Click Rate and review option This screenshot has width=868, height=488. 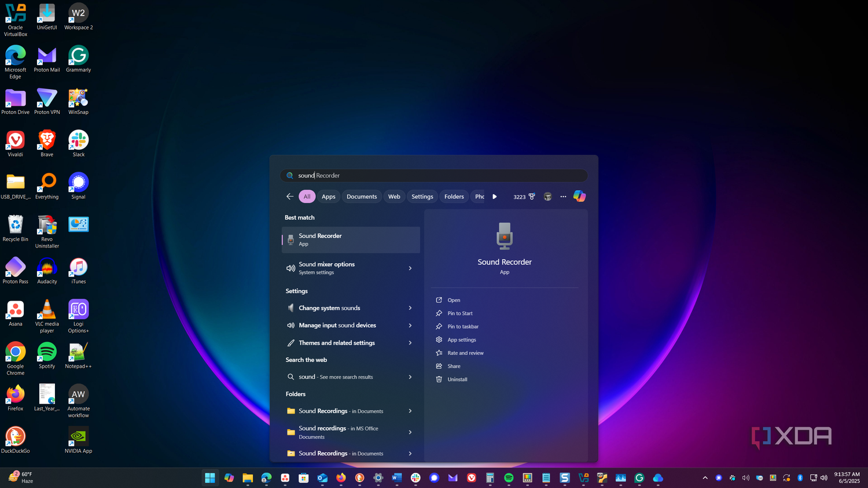pyautogui.click(x=465, y=353)
